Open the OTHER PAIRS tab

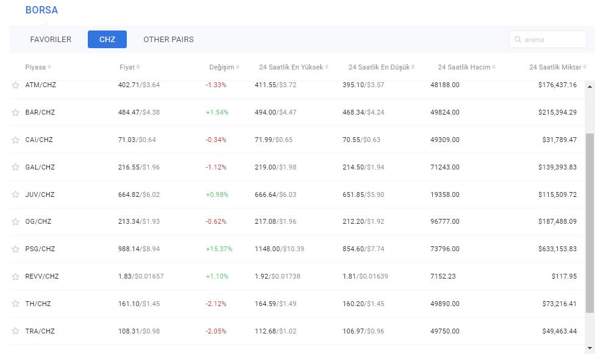tap(168, 40)
